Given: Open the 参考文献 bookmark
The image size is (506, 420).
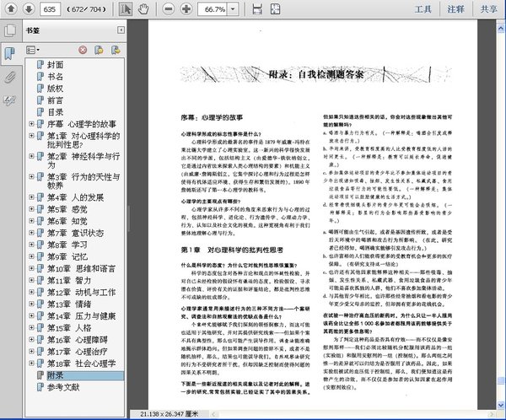Looking at the screenshot, I should [63, 387].
